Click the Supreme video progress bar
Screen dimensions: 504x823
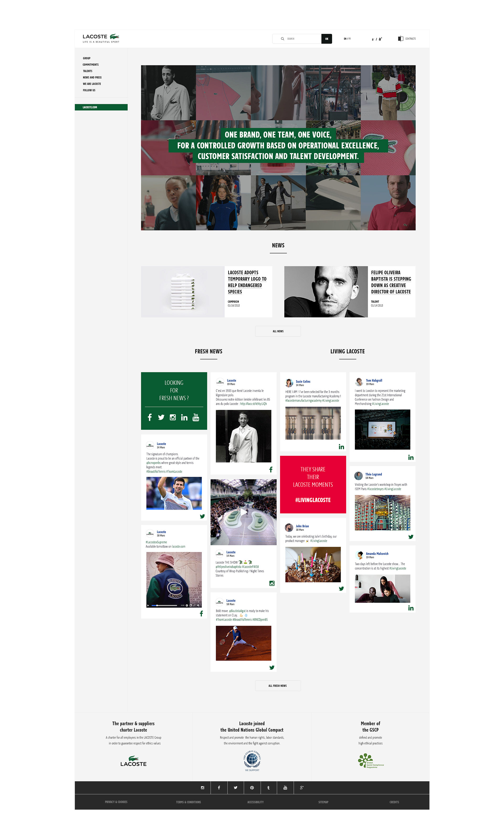tap(164, 605)
